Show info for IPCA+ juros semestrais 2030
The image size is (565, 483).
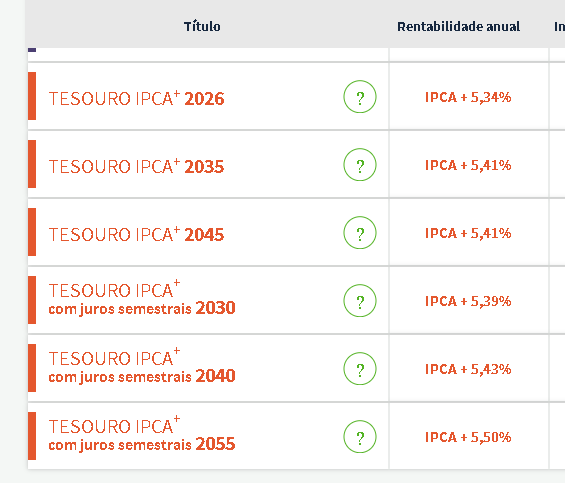(360, 301)
